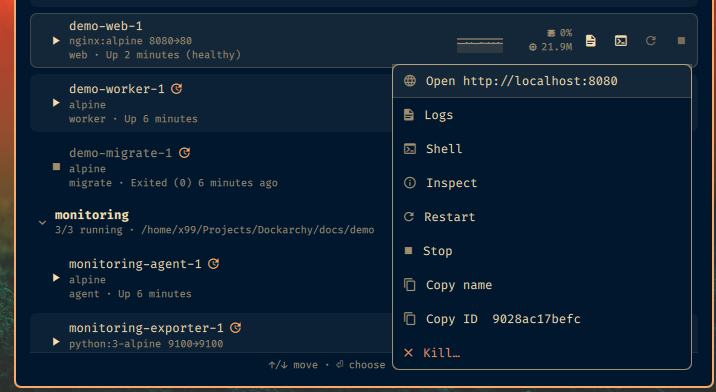Image resolution: width=716 pixels, height=392 pixels.
Task: Select the demo-migrate-1 container name
Action: pyautogui.click(x=121, y=153)
